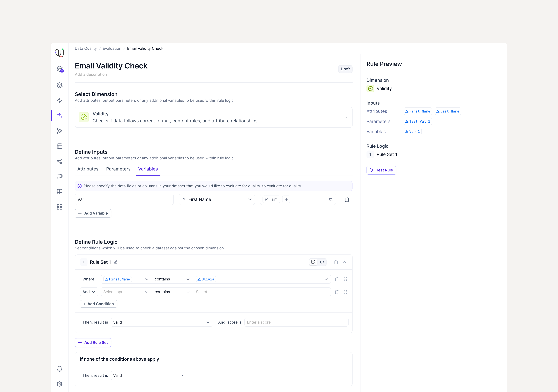Image resolution: width=558 pixels, height=392 pixels.
Task: Click the Enter a score field
Action: pos(296,322)
